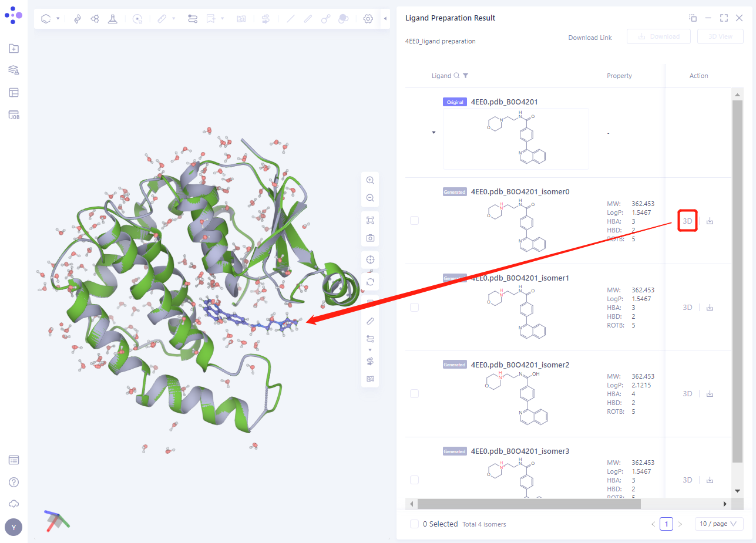
Task: Click the 'Action' column header
Action: click(x=698, y=76)
